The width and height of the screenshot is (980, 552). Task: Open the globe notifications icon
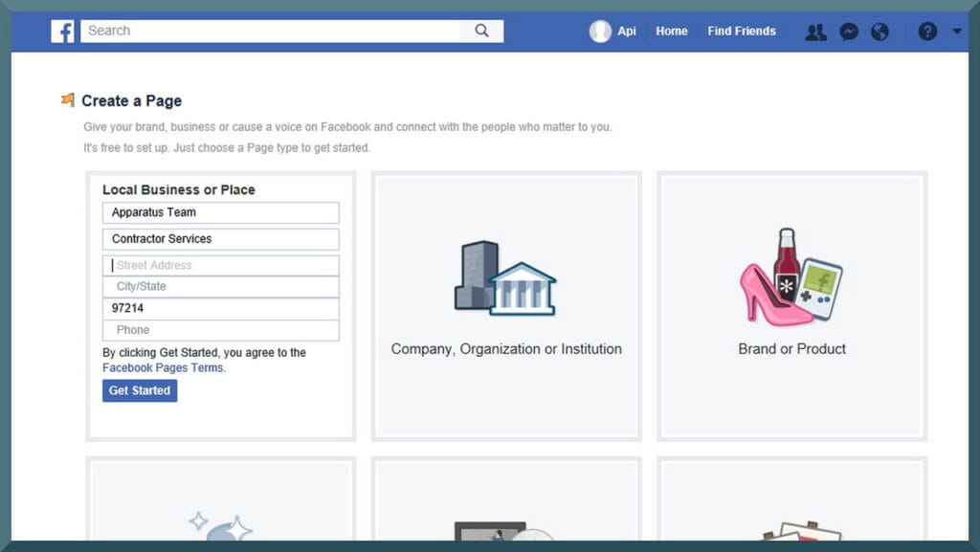[x=880, y=32]
